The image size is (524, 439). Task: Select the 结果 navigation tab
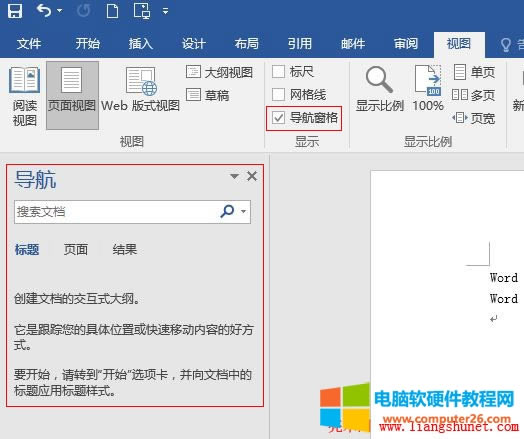(x=125, y=250)
